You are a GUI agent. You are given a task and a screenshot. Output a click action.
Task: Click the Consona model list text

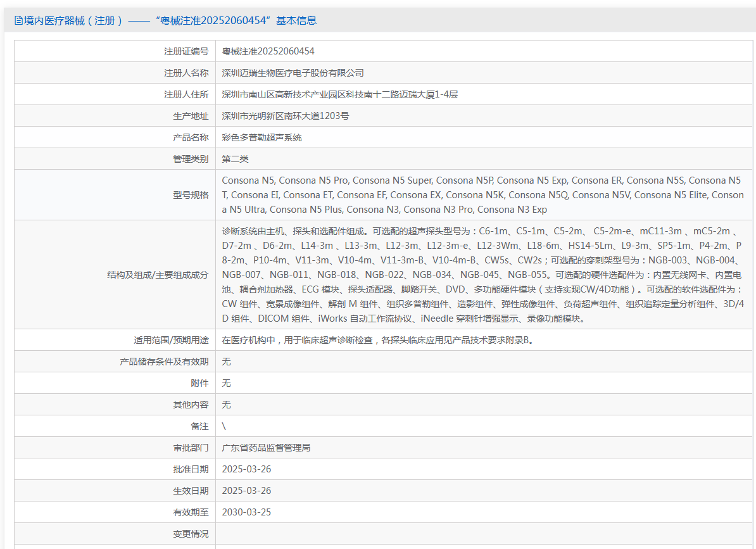[482, 195]
